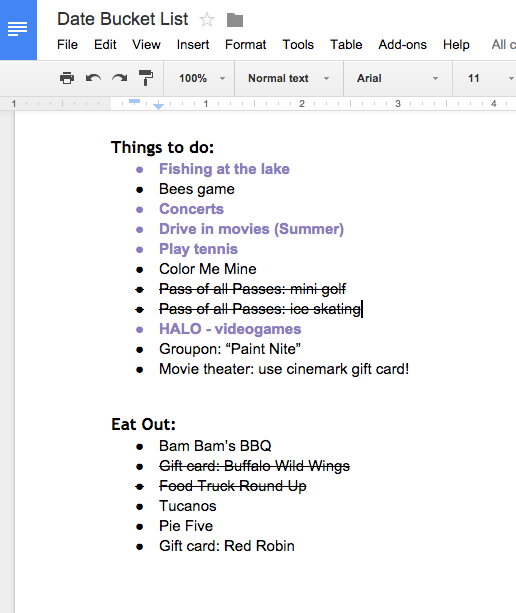Click the Print icon
This screenshot has width=516, height=613.
(x=67, y=78)
